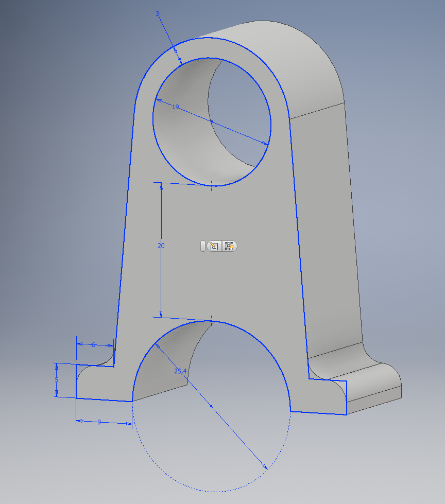Click the 20 vertical dimension text

pyautogui.click(x=161, y=246)
